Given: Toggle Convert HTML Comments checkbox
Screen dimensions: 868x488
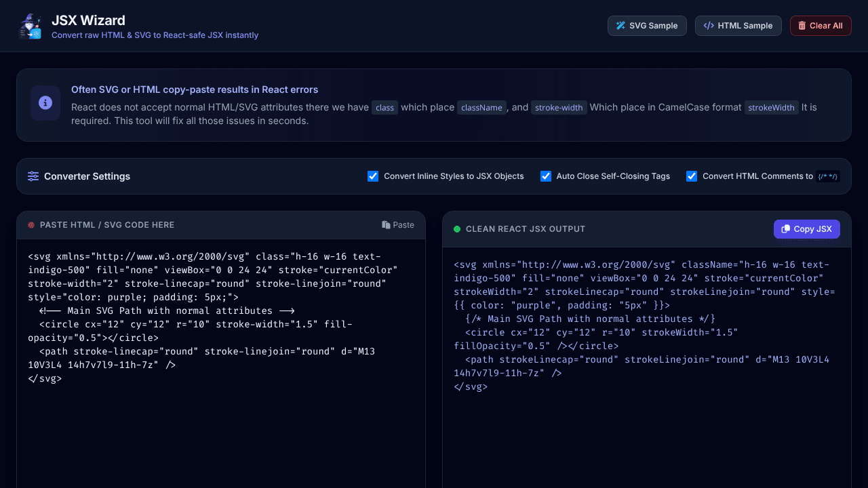Looking at the screenshot, I should [692, 176].
